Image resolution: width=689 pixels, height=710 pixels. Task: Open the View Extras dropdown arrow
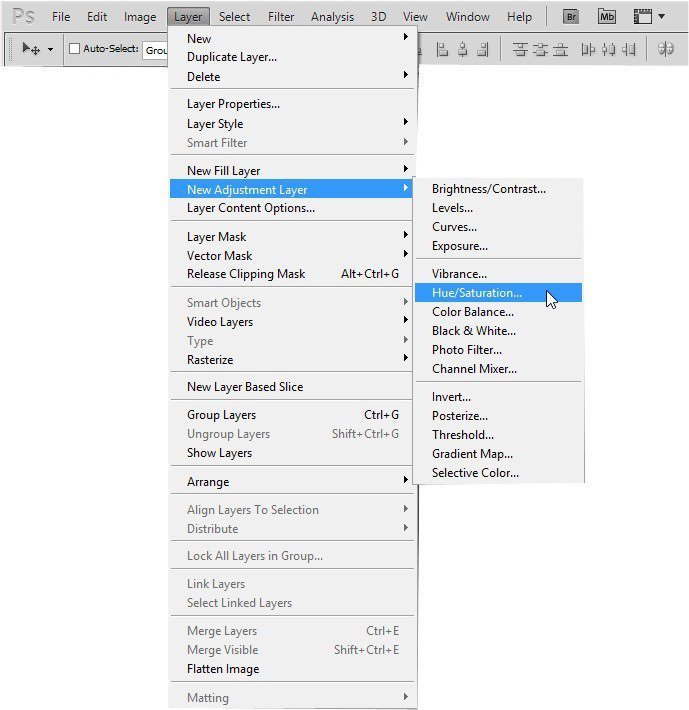[661, 16]
